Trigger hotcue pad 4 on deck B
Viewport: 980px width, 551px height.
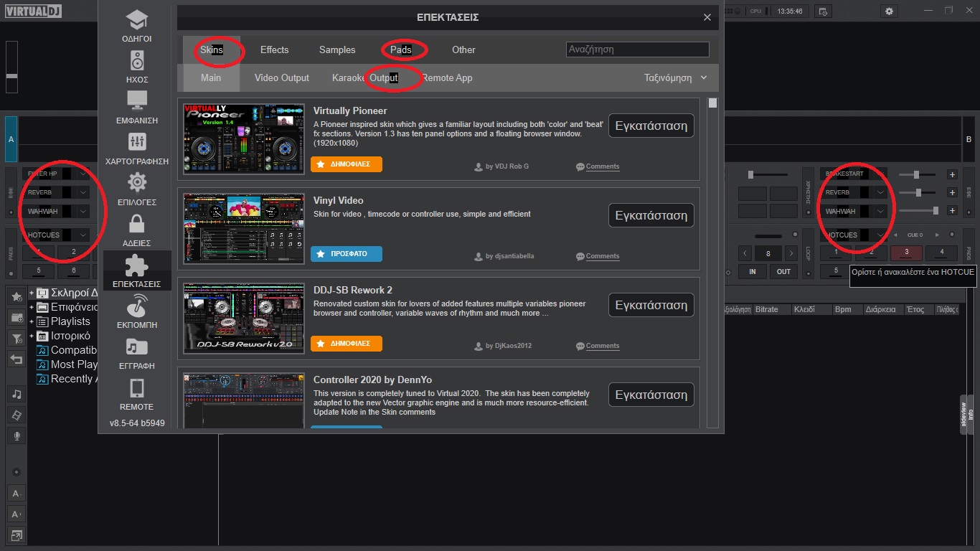click(x=941, y=253)
